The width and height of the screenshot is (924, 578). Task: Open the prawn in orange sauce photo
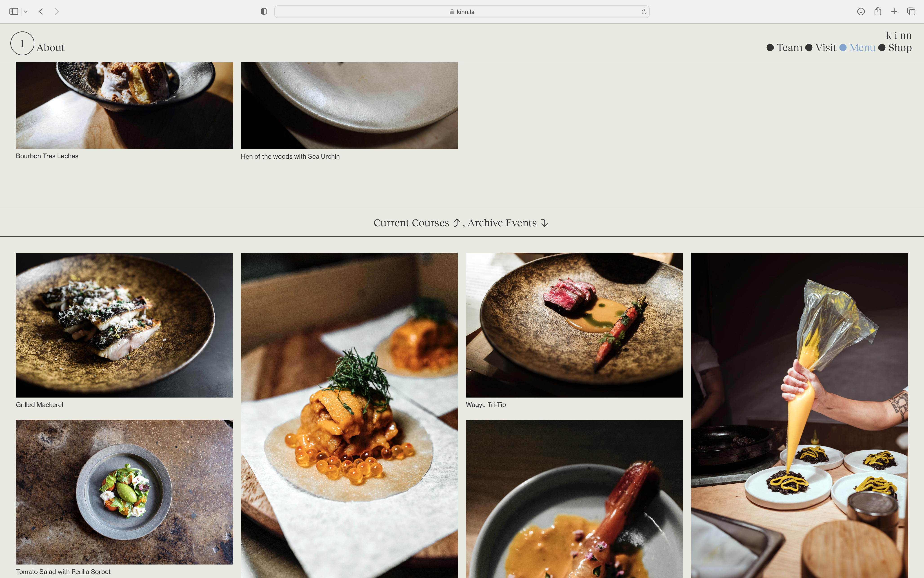tap(574, 499)
